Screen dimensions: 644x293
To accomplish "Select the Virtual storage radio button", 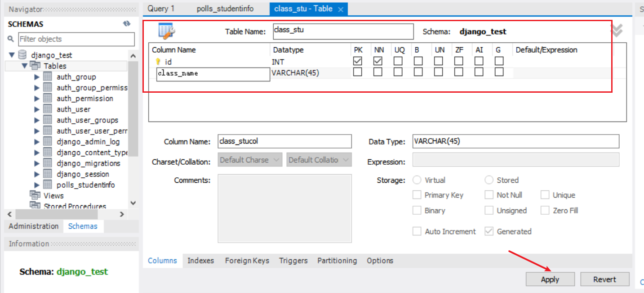I will pyautogui.click(x=417, y=180).
